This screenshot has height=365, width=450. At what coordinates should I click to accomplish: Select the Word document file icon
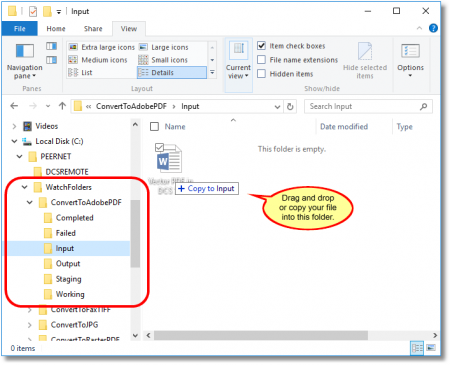[x=169, y=158]
